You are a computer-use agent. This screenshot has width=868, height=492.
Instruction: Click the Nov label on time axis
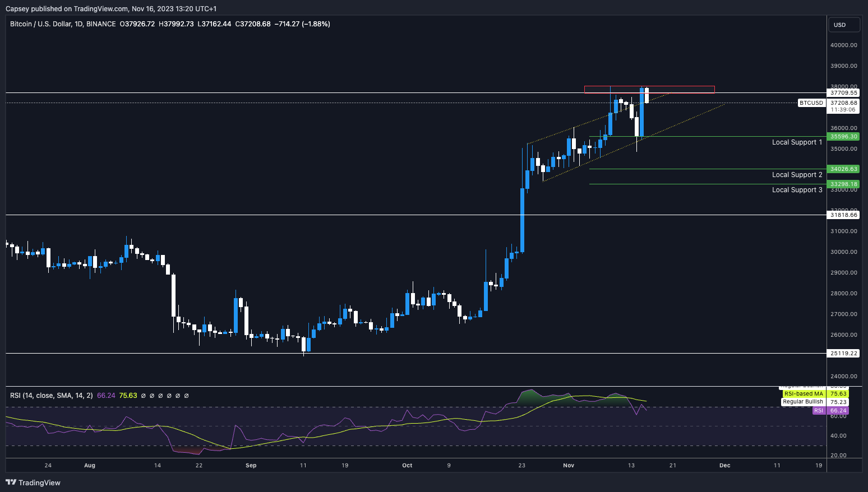[x=569, y=466]
